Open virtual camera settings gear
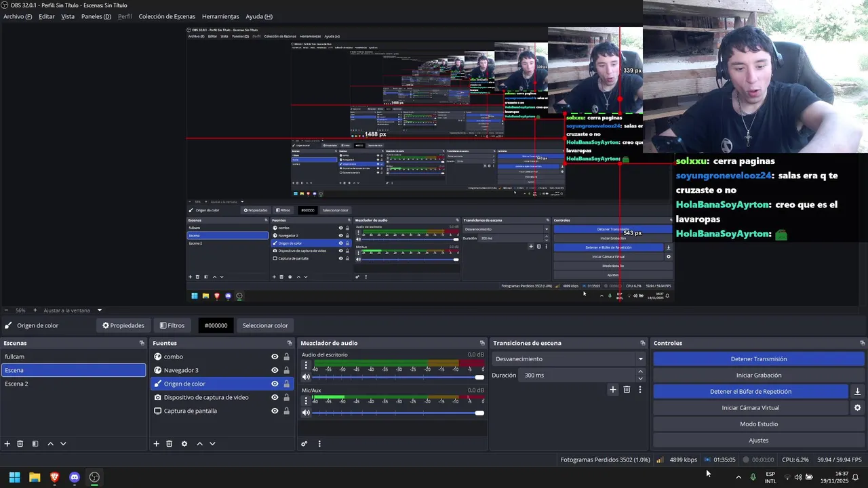 (x=857, y=408)
